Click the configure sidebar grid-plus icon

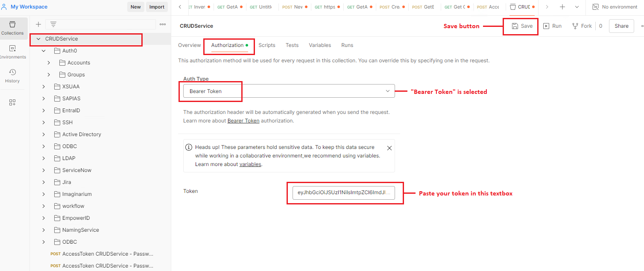[12, 102]
